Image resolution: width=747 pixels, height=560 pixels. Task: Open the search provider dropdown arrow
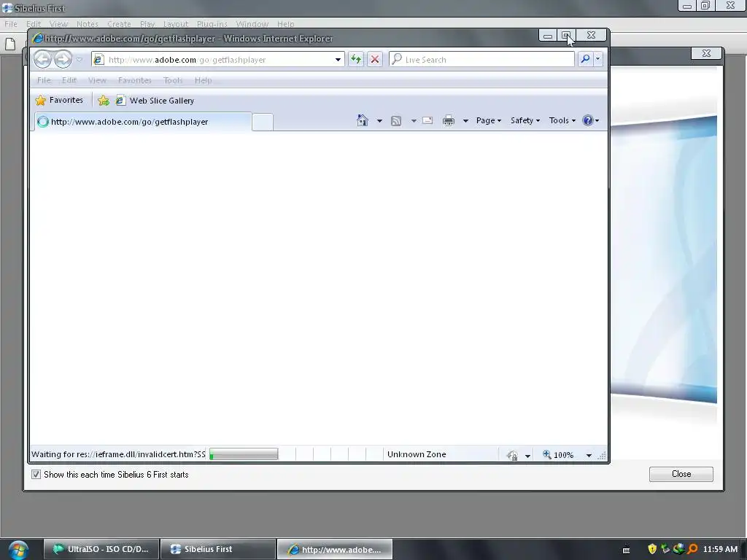(598, 59)
